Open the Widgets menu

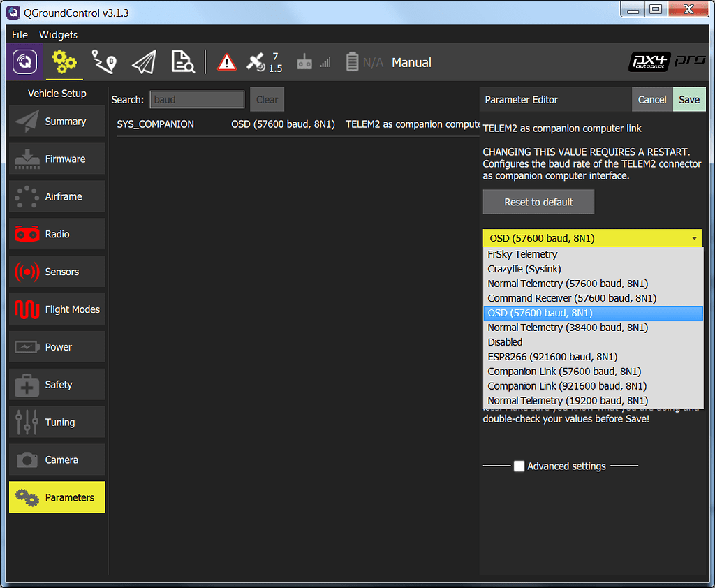(x=58, y=34)
